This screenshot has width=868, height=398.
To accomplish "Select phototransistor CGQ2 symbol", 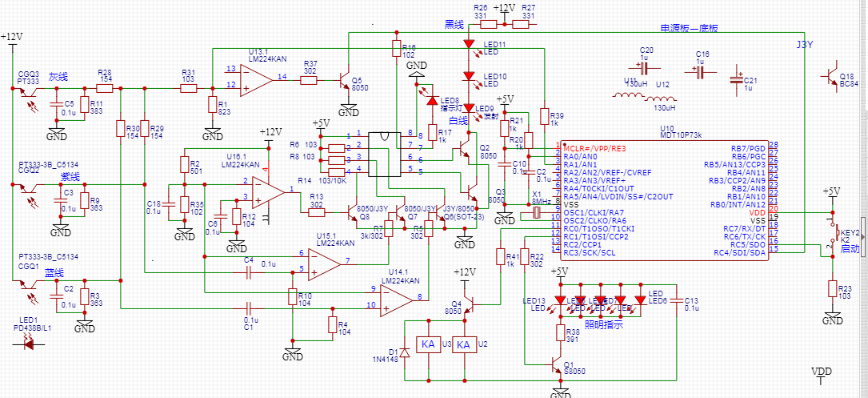I will click(29, 190).
